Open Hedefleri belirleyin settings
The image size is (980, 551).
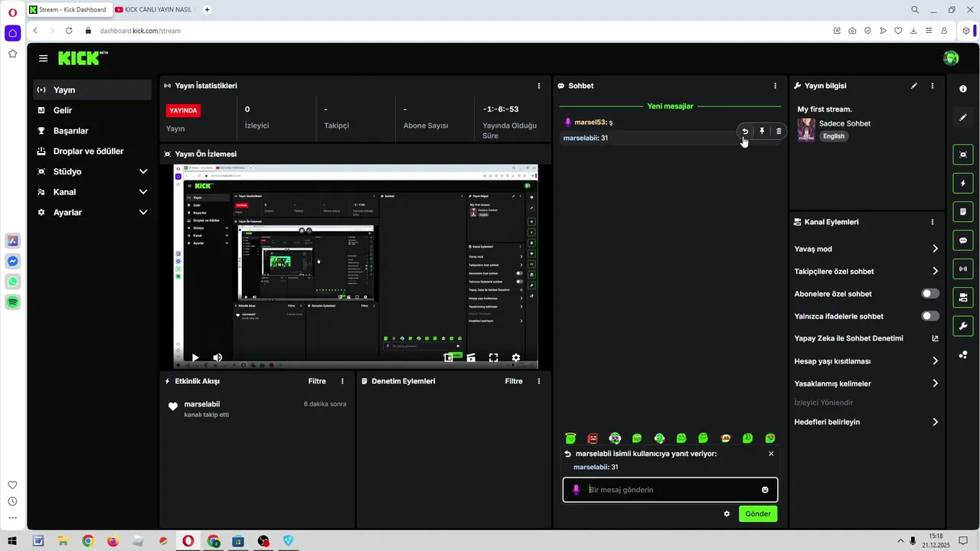(x=867, y=422)
